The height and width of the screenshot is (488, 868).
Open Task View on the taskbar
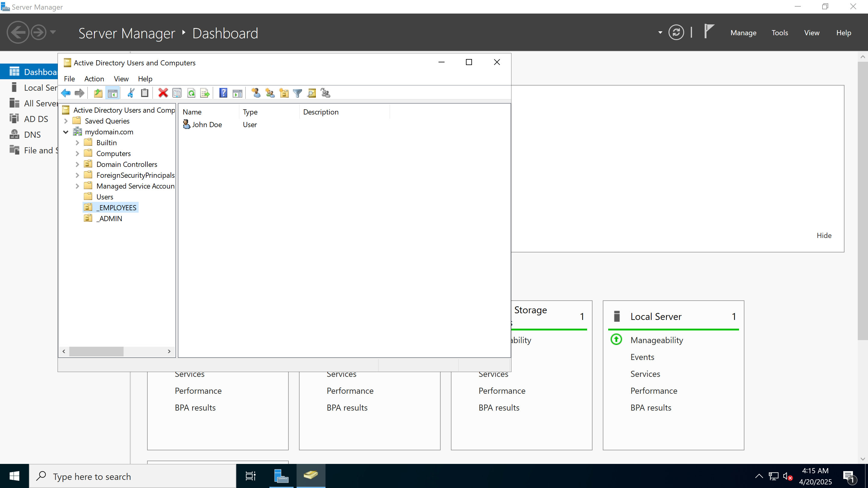(x=251, y=476)
